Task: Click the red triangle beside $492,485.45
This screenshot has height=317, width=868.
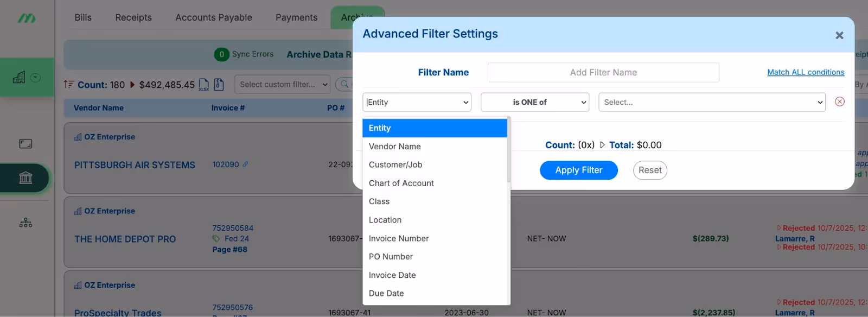Action: click(x=132, y=85)
